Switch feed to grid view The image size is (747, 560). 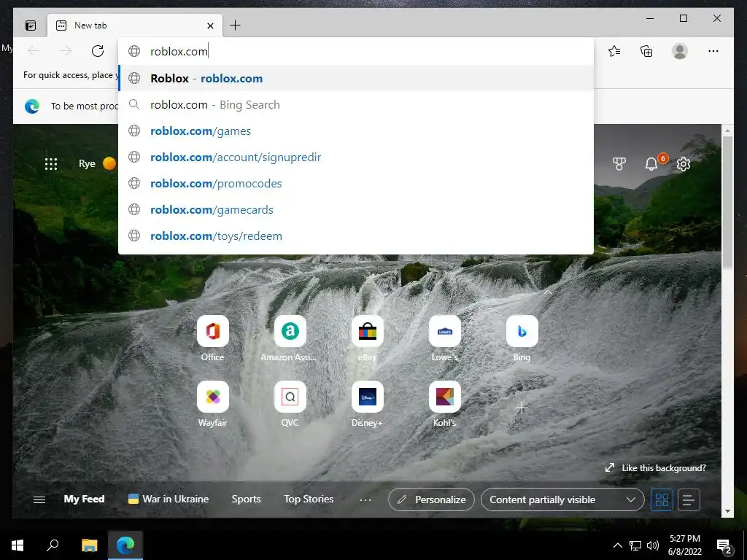pyautogui.click(x=662, y=500)
